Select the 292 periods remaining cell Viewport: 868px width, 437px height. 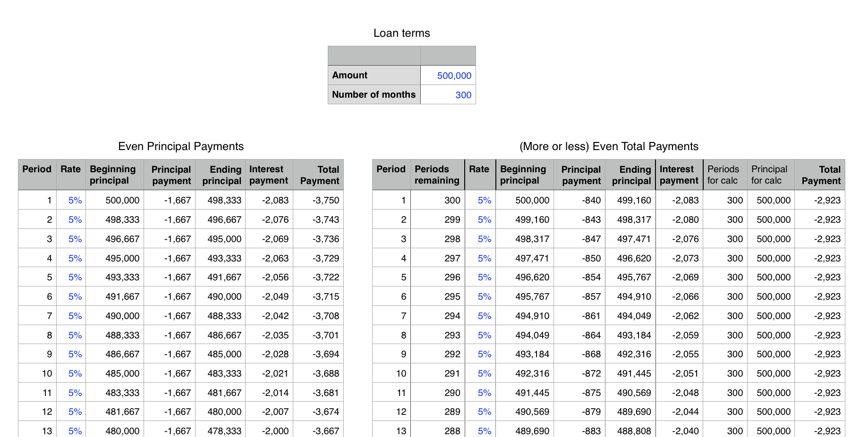click(x=437, y=354)
